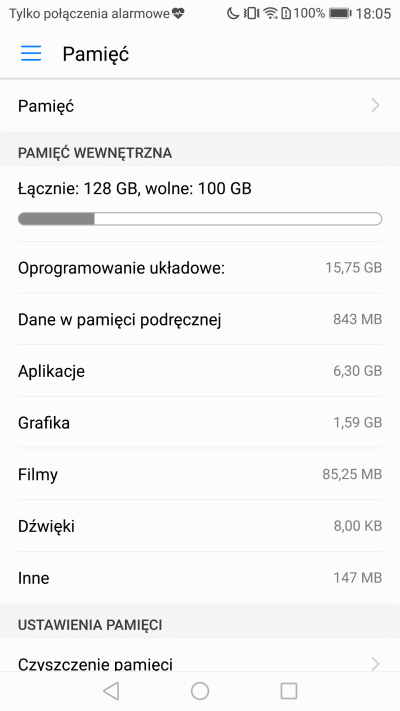Tap the moon do-not-disturb icon
The width and height of the screenshot is (400, 711).
click(x=233, y=14)
